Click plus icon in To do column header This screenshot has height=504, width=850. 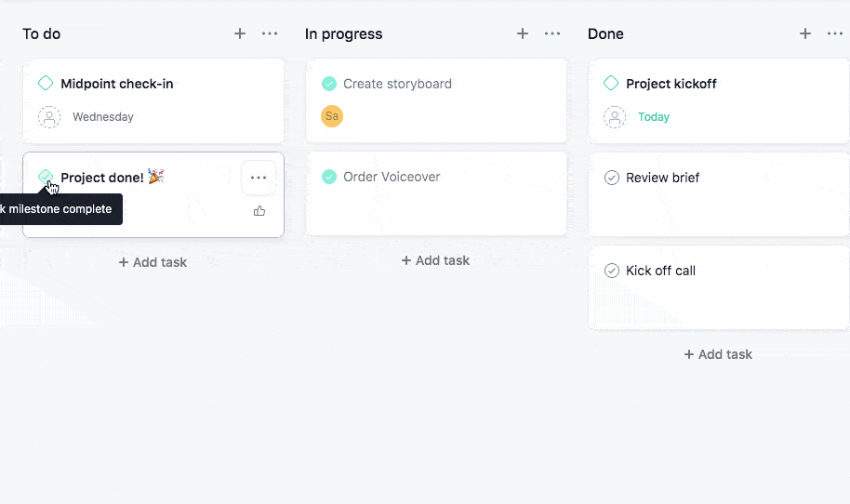tap(240, 33)
